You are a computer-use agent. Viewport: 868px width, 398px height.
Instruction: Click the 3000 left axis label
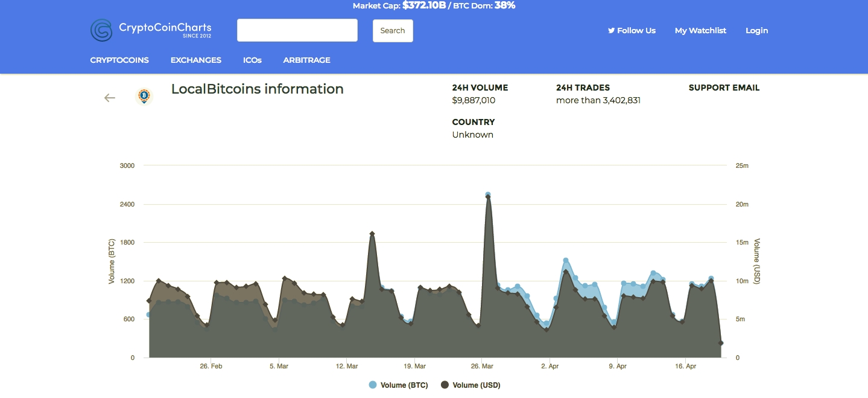tap(127, 165)
